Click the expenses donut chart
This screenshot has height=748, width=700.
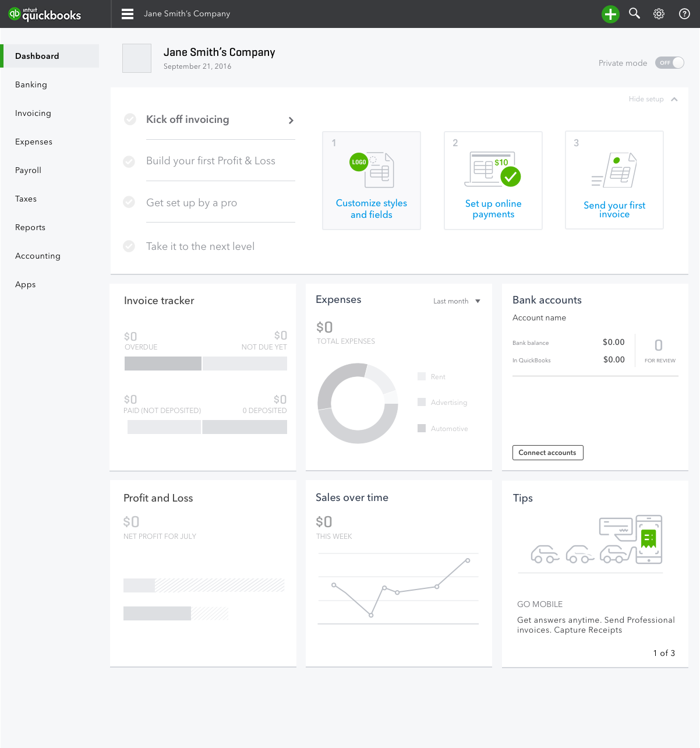tap(358, 403)
